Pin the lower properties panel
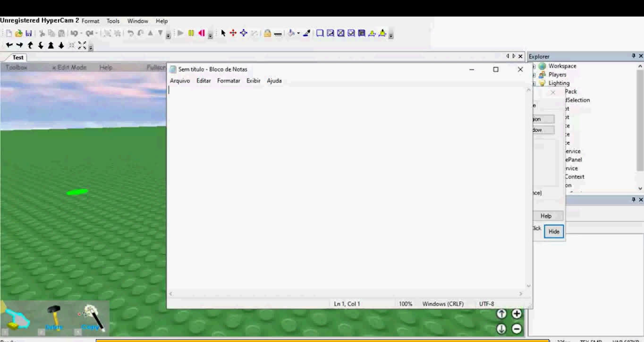 [633, 199]
